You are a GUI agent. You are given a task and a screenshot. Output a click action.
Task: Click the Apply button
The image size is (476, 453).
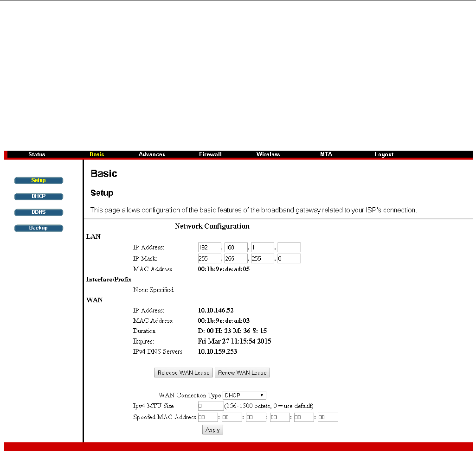[x=212, y=430]
